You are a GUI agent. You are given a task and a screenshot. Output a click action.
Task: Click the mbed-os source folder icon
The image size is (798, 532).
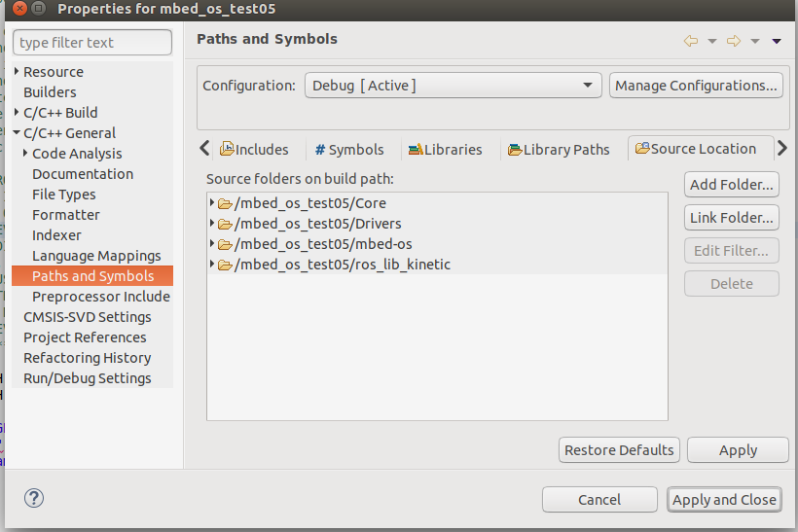coord(224,244)
